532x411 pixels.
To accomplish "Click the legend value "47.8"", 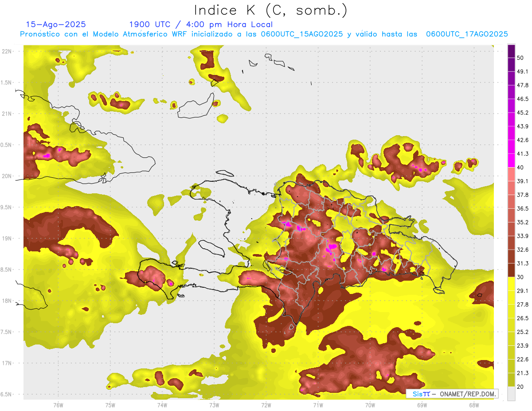I will pyautogui.click(x=523, y=85).
